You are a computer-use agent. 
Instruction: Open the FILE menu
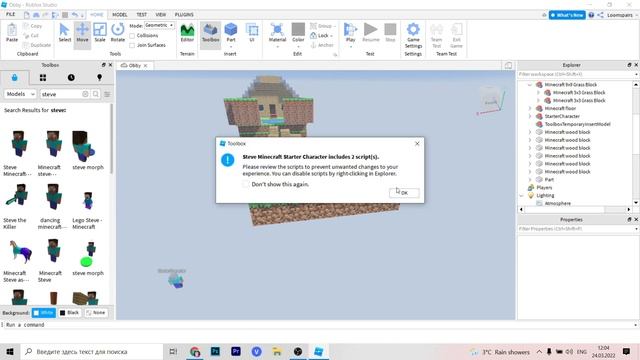coord(10,14)
